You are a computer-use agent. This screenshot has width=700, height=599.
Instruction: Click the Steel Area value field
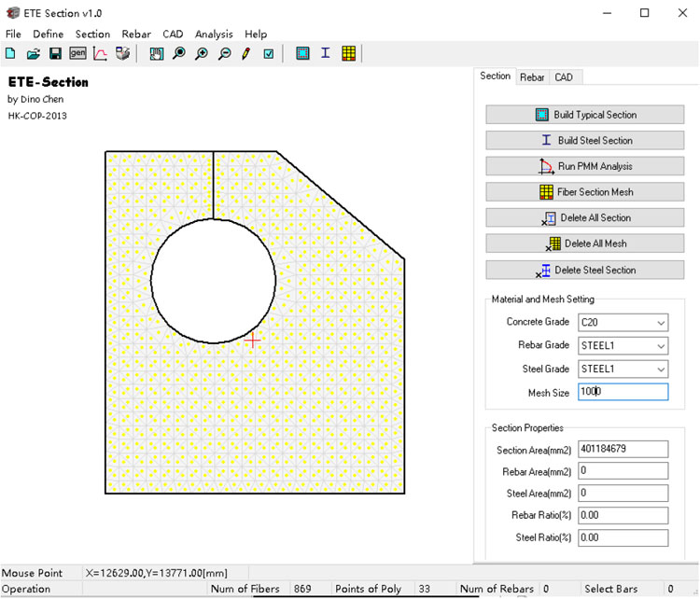click(623, 494)
